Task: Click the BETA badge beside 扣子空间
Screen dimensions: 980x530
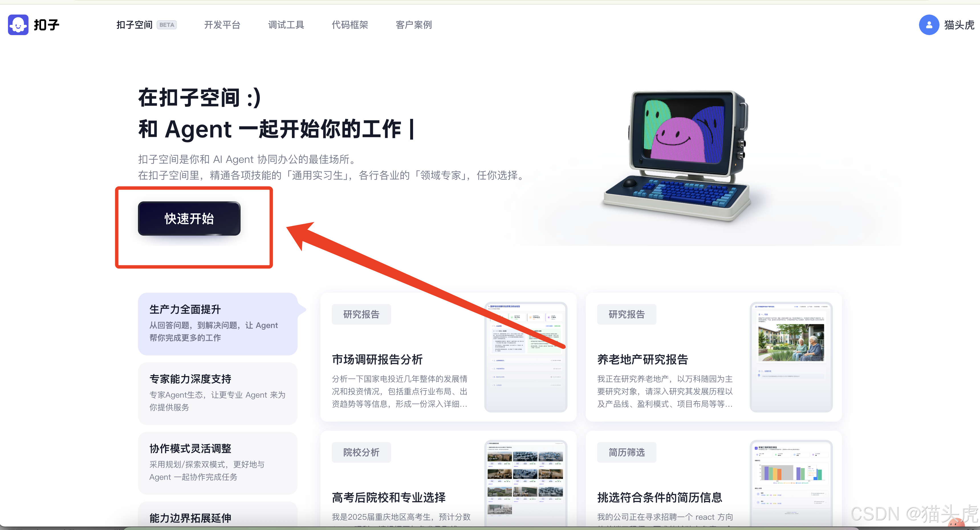Action: 167,25
